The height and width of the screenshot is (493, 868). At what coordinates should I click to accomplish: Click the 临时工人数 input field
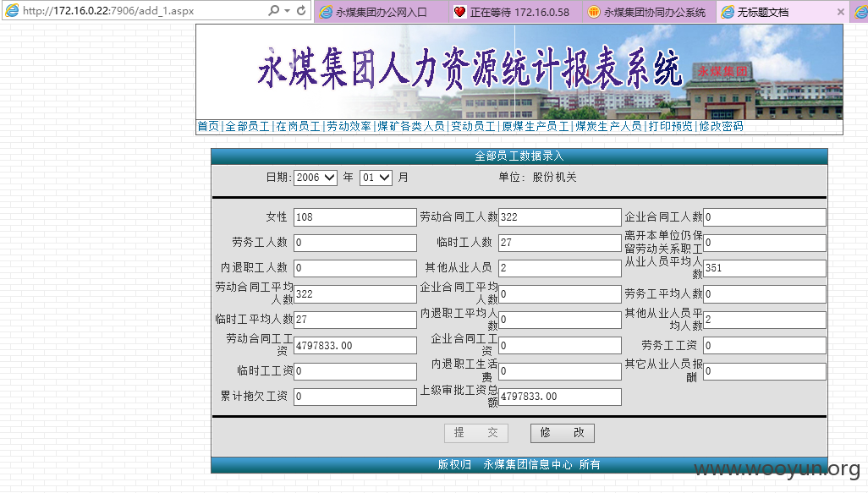click(x=560, y=243)
